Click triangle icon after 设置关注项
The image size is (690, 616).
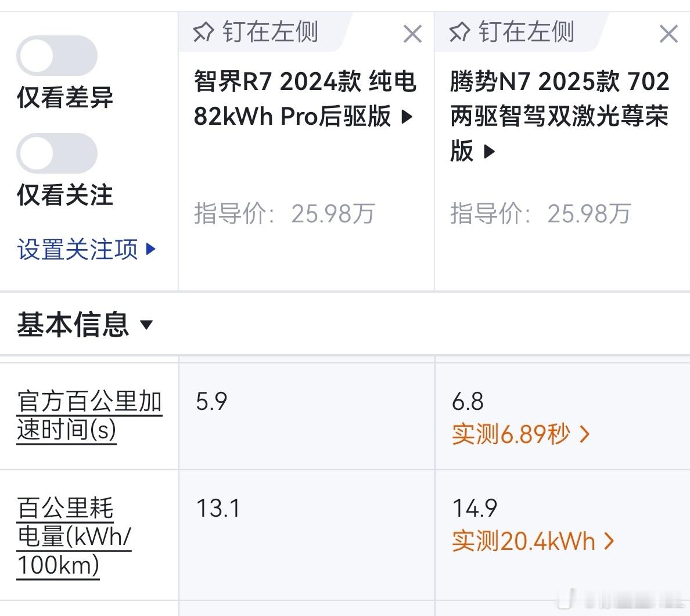[x=150, y=249]
